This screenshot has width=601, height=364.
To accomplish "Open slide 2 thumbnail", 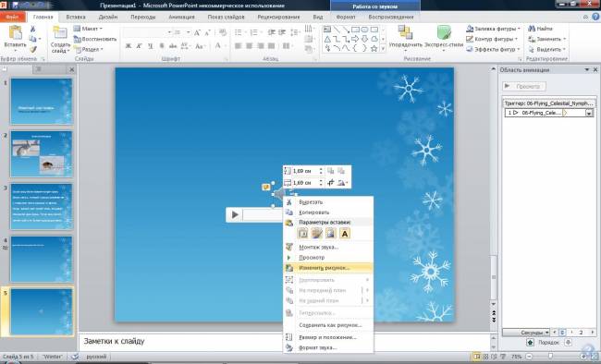I will coord(42,154).
